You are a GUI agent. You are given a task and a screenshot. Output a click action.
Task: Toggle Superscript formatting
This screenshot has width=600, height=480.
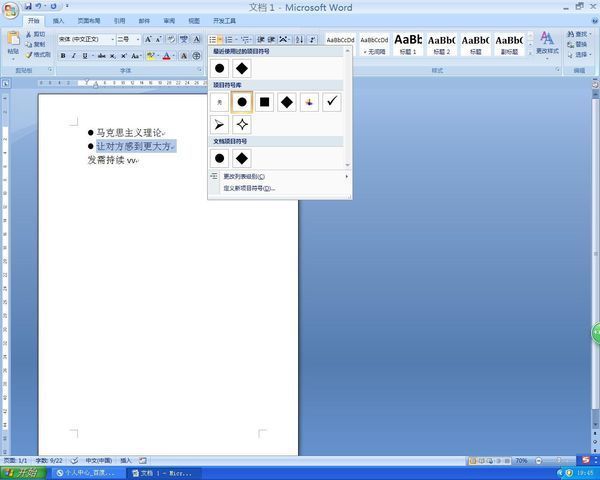coord(124,56)
